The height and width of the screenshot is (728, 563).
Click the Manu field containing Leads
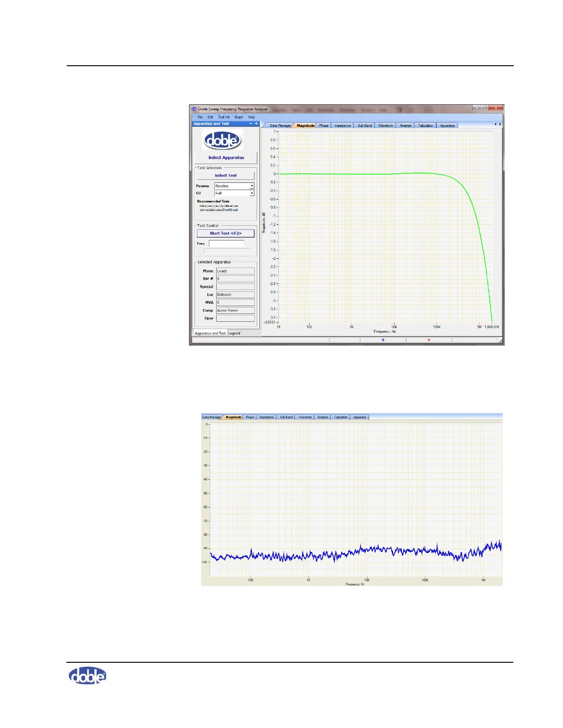235,271
